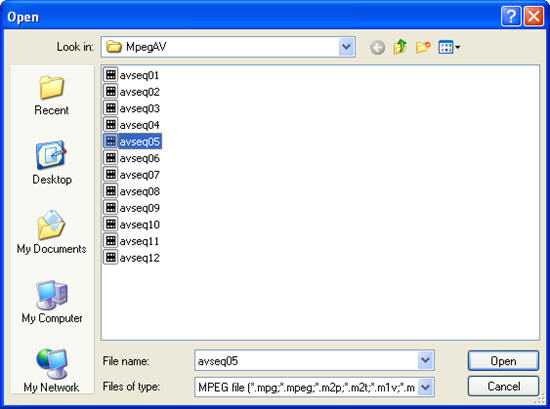550x409 pixels.
Task: Select avseq10 from the file list
Action: click(x=132, y=224)
